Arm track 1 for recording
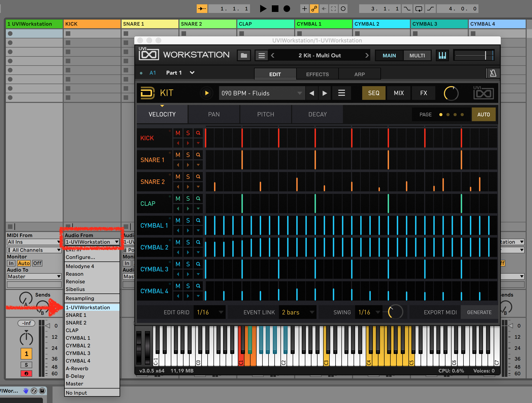 [26, 374]
